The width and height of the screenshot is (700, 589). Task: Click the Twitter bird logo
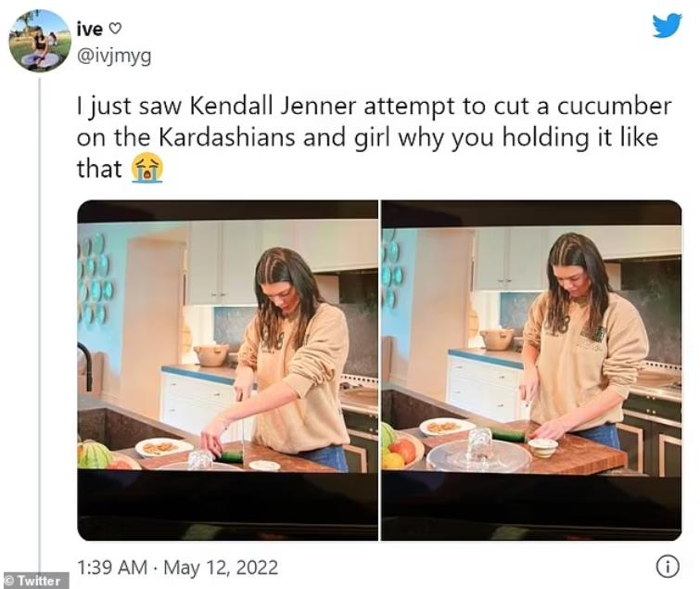click(x=667, y=26)
